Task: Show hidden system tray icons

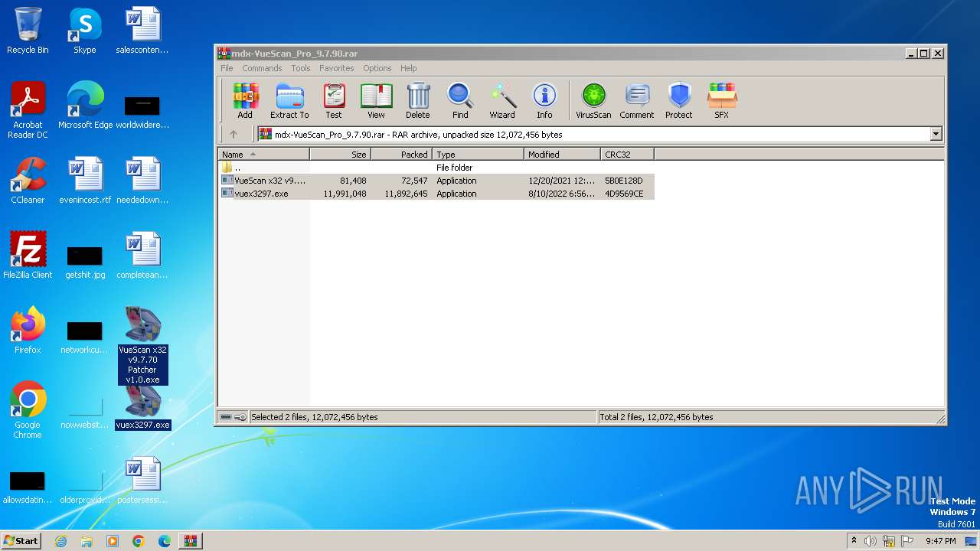Action: coord(854,541)
